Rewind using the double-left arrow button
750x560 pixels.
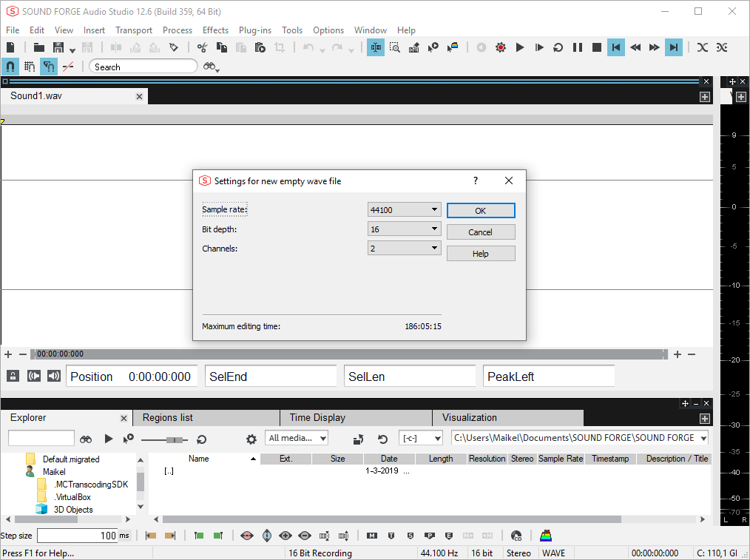coord(635,47)
